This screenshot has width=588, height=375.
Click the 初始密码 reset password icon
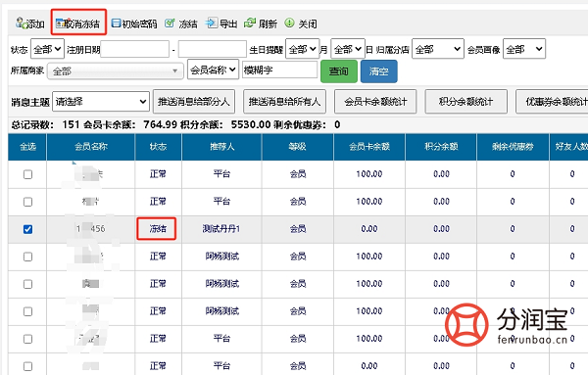point(116,23)
